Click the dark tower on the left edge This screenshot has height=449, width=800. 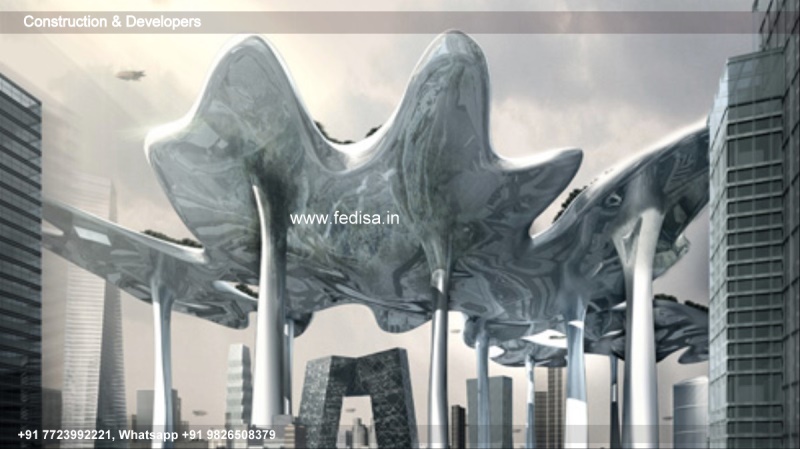coord(18,250)
